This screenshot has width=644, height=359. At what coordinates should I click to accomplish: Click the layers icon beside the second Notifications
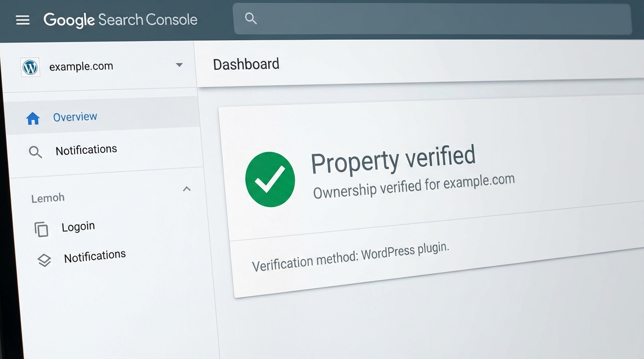coord(44,260)
